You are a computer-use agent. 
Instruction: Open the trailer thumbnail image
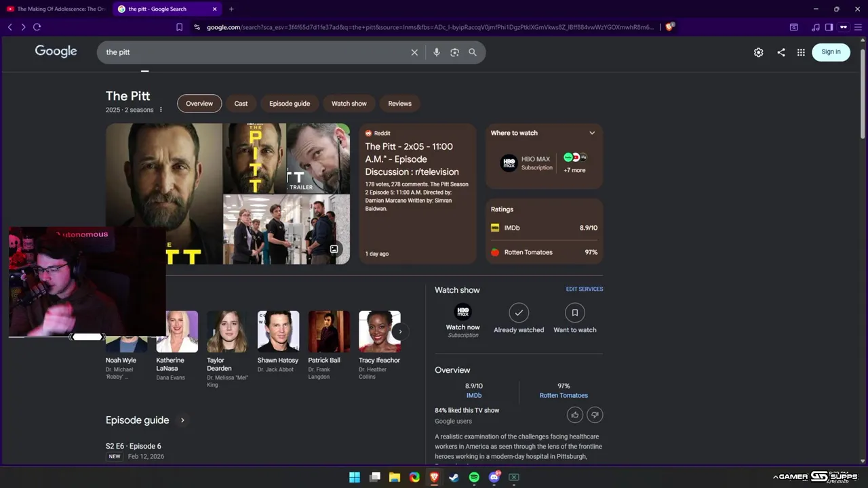pyautogui.click(x=318, y=159)
